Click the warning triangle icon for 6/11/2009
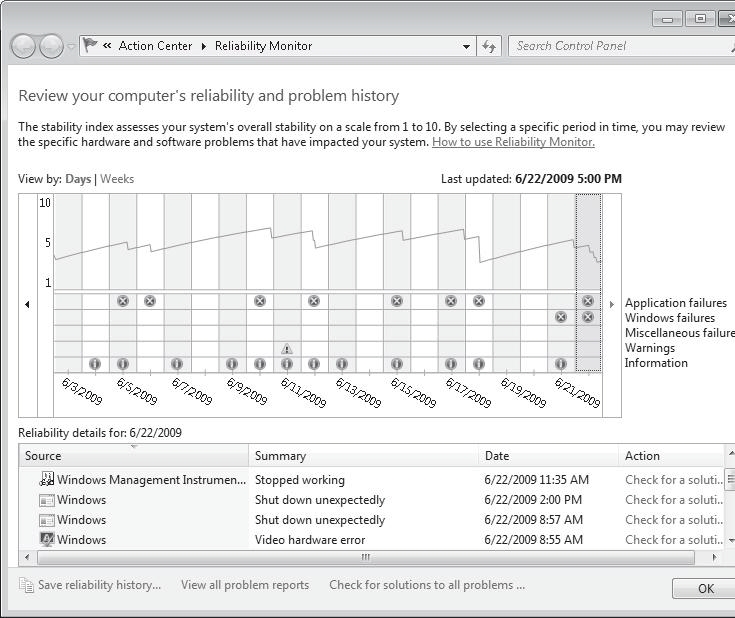 click(287, 348)
